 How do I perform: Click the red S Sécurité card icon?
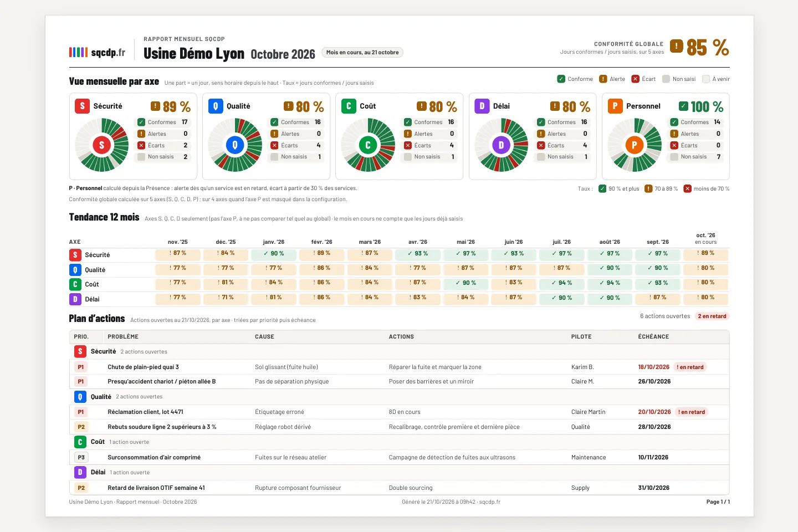(82, 106)
